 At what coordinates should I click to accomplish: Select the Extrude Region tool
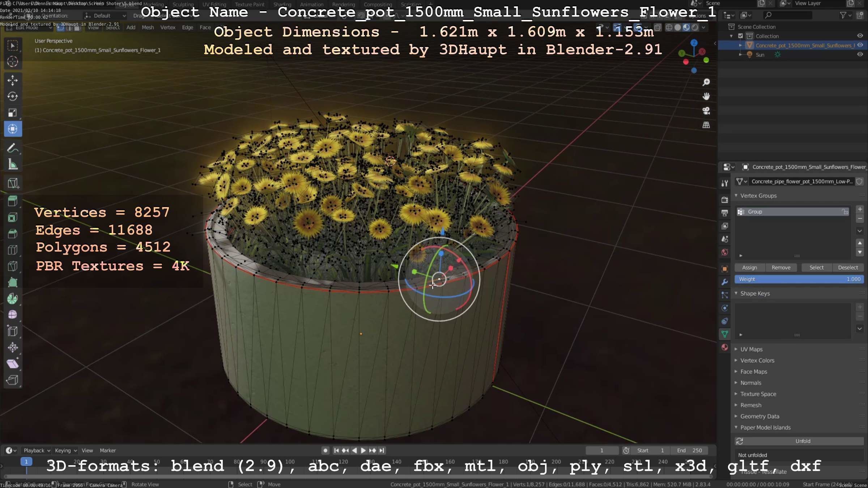(x=13, y=201)
